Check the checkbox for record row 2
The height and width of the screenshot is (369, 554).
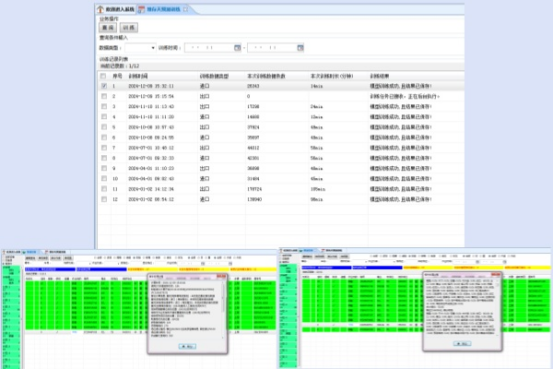click(x=104, y=96)
